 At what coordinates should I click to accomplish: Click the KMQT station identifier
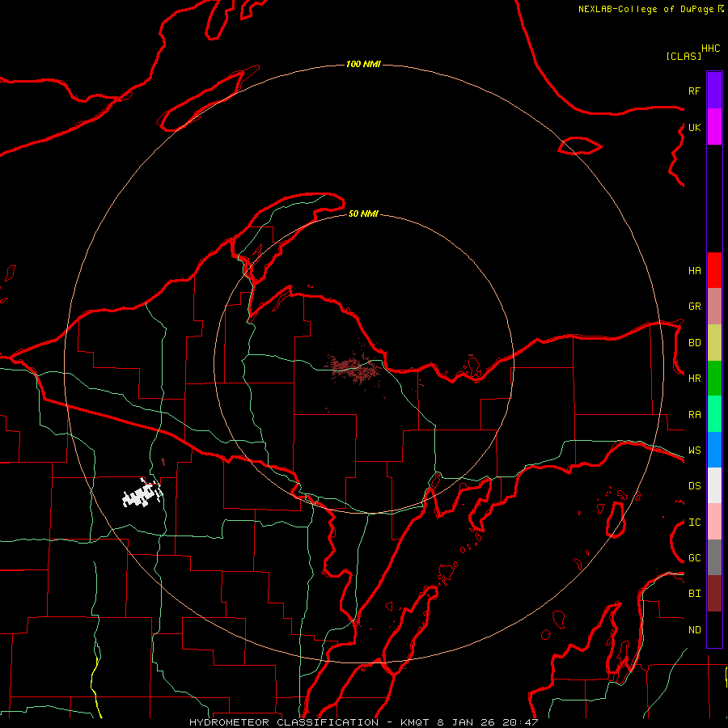[415, 722]
